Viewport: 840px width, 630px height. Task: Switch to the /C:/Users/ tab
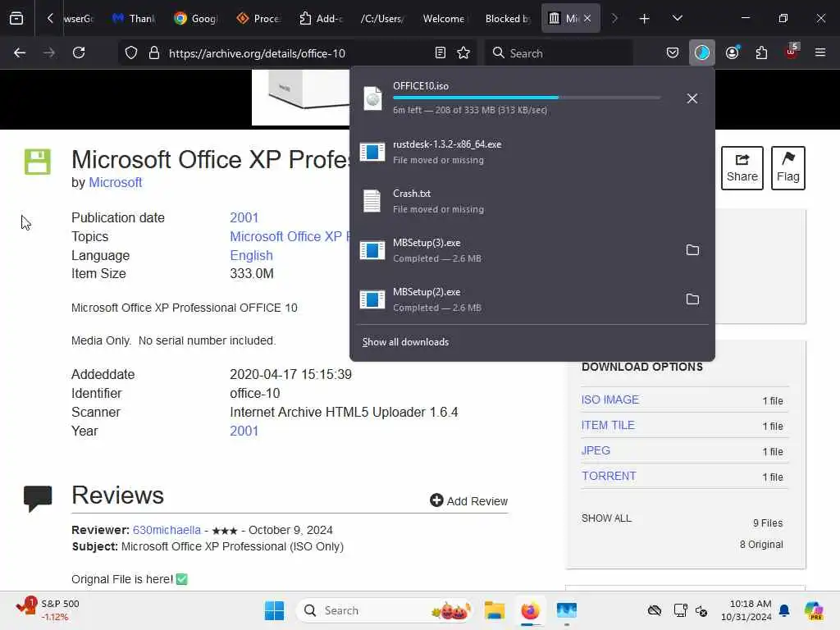pos(382,19)
